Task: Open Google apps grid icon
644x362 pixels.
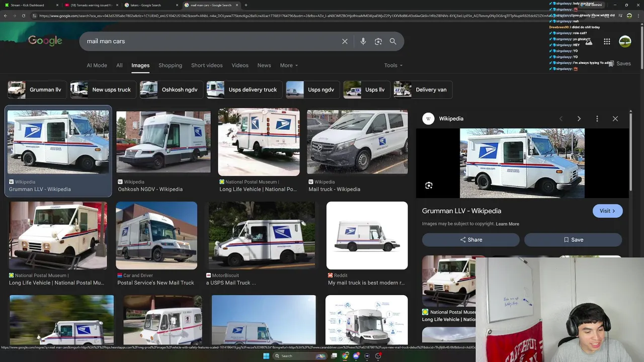Action: (607, 42)
